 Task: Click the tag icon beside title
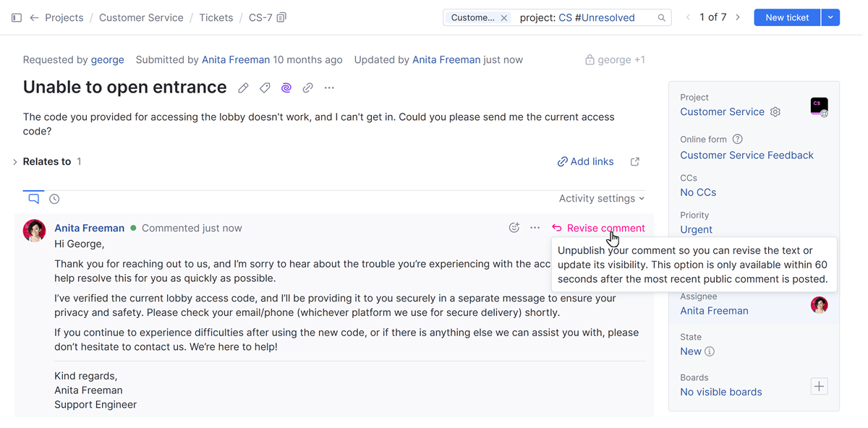pos(265,88)
